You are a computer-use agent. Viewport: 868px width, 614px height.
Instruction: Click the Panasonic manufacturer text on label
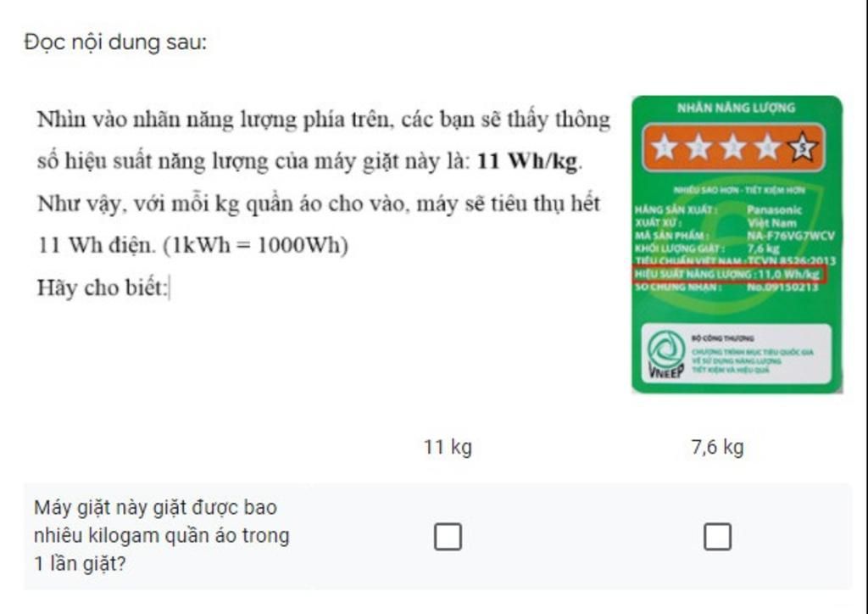click(774, 209)
